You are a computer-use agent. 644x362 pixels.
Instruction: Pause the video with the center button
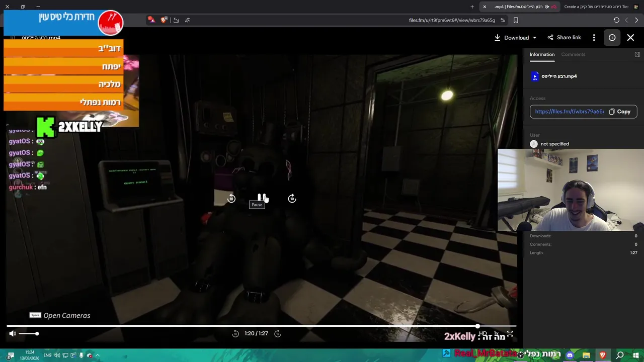[262, 198]
